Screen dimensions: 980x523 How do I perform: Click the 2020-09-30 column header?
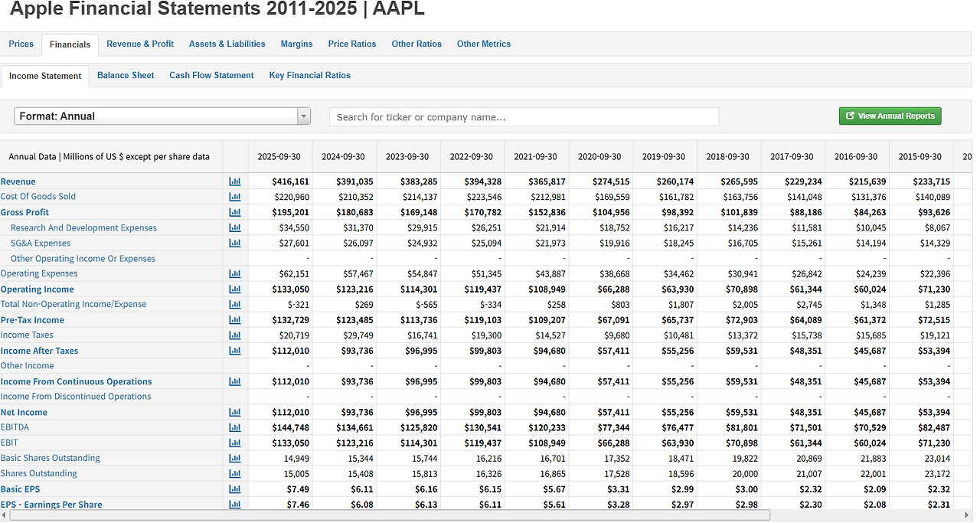pos(599,156)
